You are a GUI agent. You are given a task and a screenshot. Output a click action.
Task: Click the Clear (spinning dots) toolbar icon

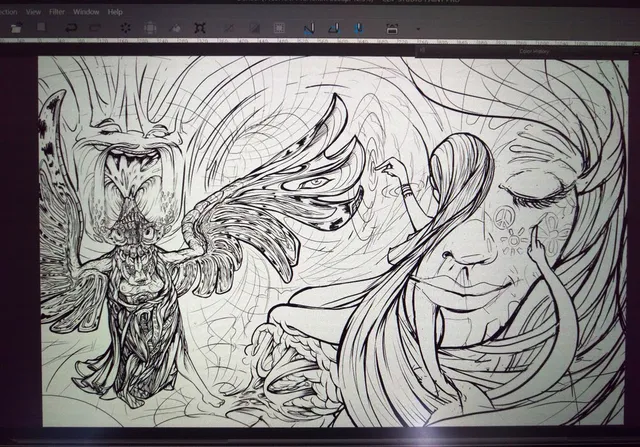126,28
